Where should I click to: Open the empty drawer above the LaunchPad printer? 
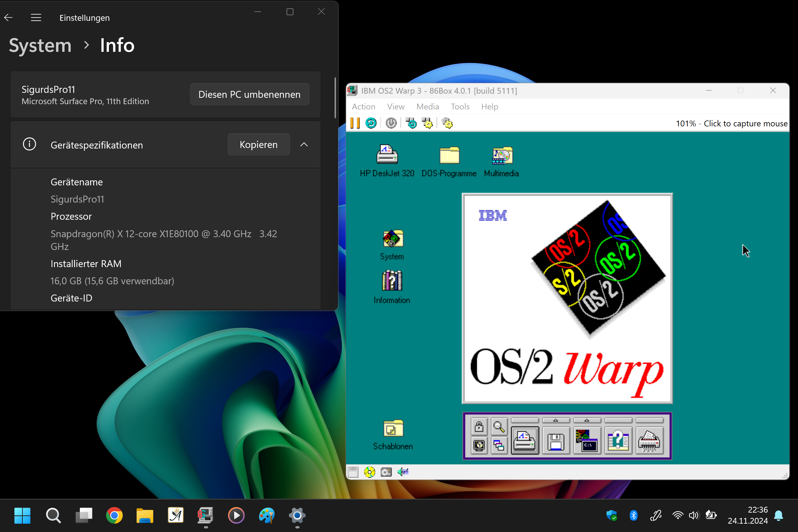[525, 420]
